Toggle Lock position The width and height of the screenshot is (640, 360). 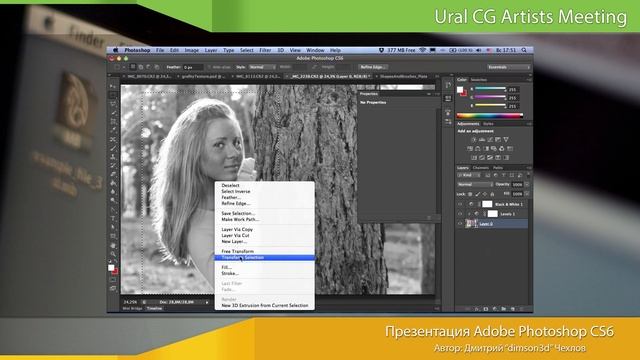485,194
